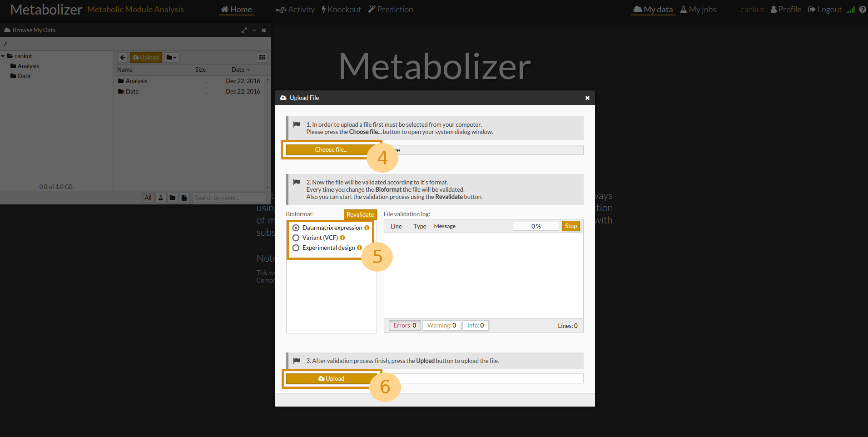Sort by the Date column header

point(240,70)
